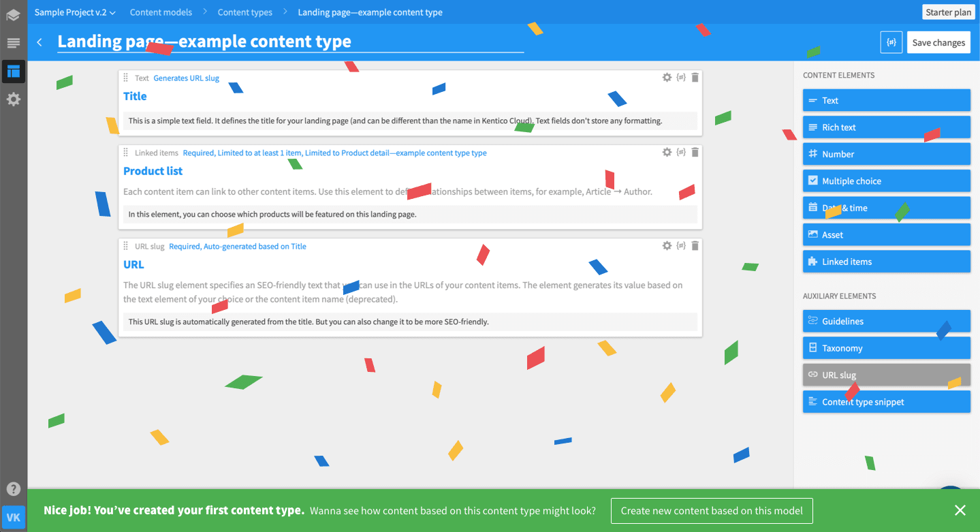
Task: Go to Content models breadcrumb
Action: coord(161,12)
